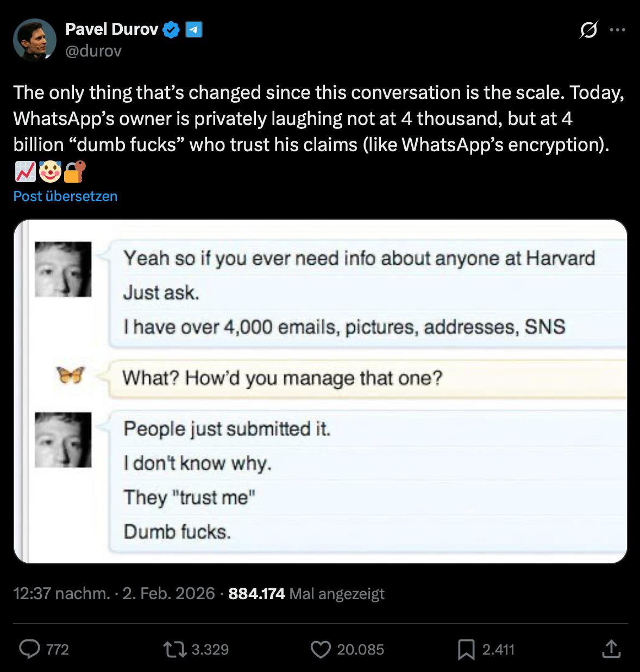Click the clown face emoji
The height and width of the screenshot is (672, 640).
coord(50,171)
